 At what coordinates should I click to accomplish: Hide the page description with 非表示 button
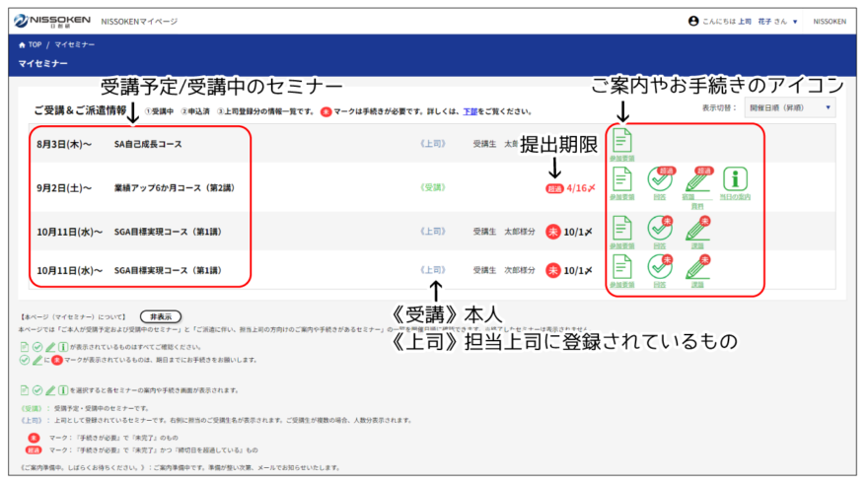click(160, 316)
